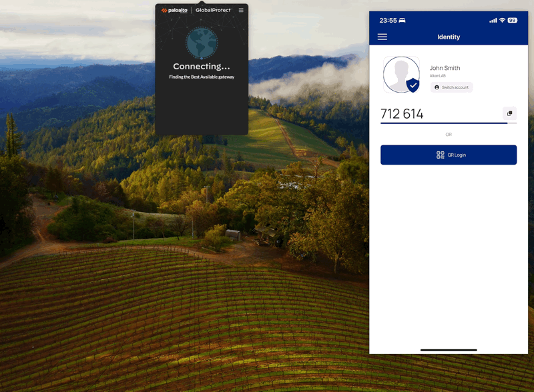This screenshot has width=534, height=392.
Task: Tap the Wi-Fi icon in the status bar
Action: pyautogui.click(x=503, y=20)
